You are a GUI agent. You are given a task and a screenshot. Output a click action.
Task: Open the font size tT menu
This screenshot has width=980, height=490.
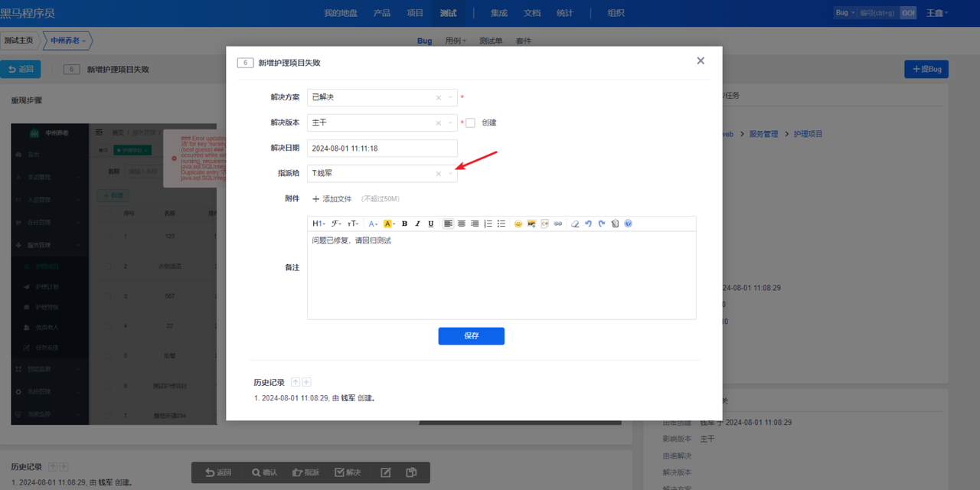(353, 224)
